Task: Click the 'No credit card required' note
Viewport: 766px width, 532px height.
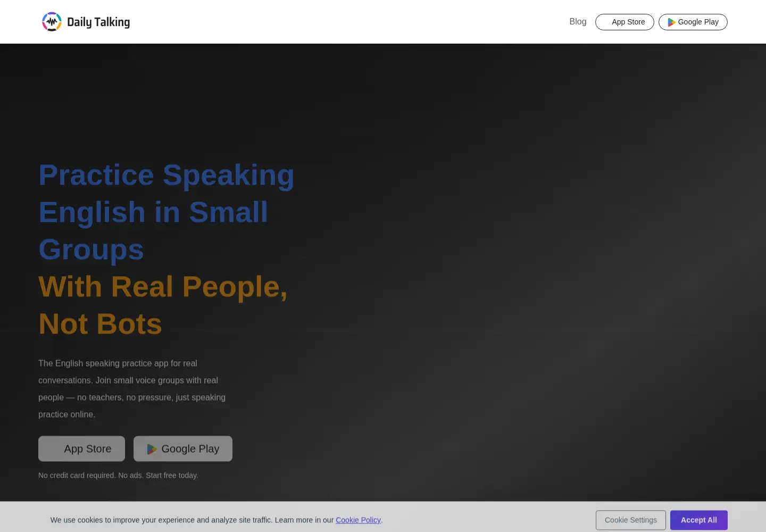Action: [x=118, y=475]
